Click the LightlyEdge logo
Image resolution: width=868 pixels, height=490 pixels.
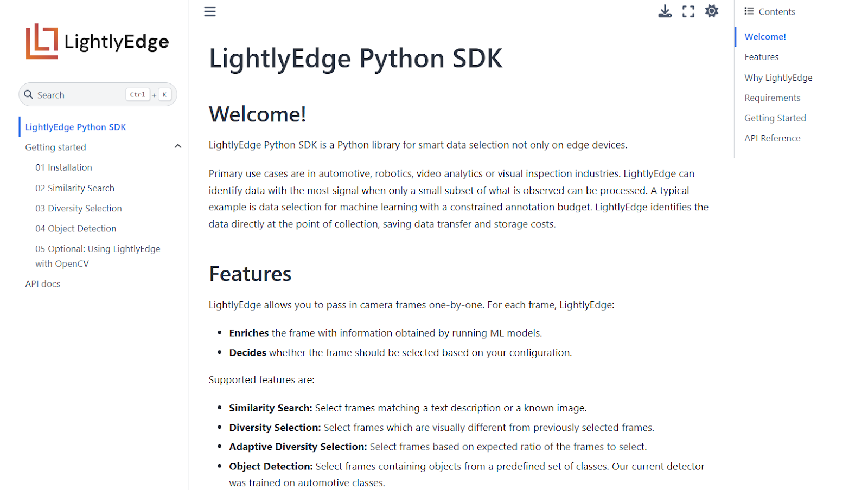98,41
